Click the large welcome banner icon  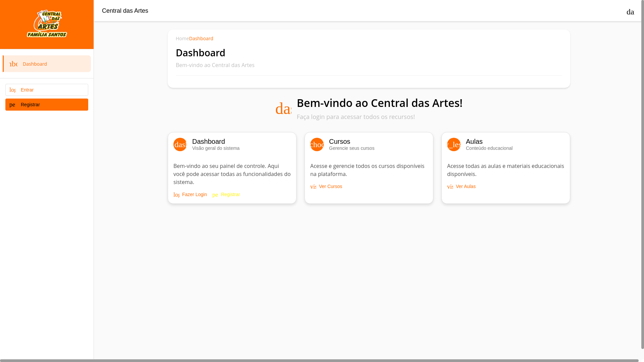tap(283, 109)
